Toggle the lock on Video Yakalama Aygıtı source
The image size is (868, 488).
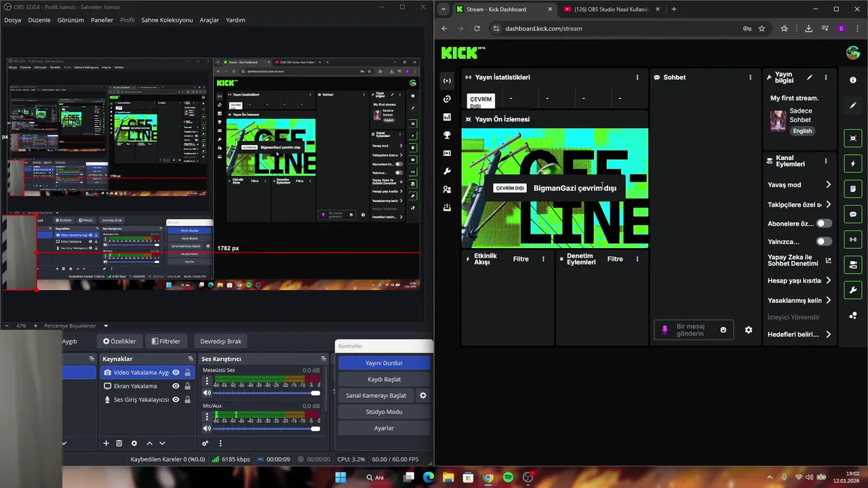(187, 373)
